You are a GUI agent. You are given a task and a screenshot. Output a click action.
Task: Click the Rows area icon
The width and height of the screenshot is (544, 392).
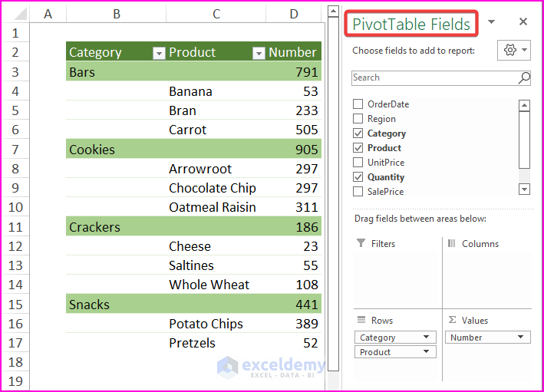[361, 321]
